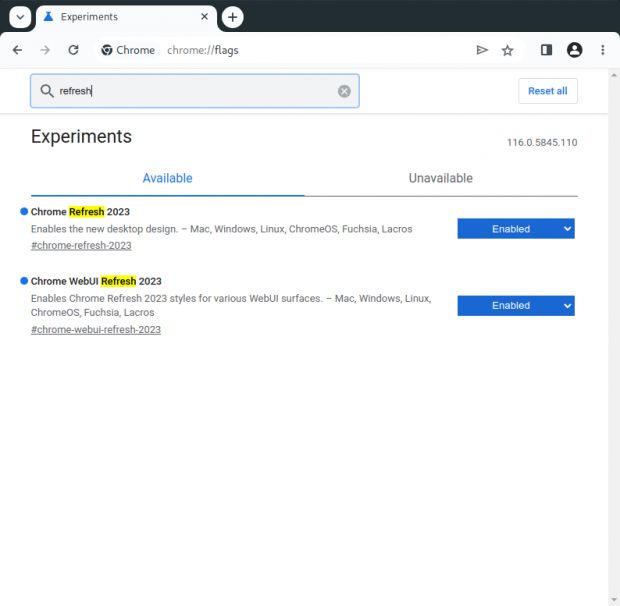620x606 pixels.
Task: Bookmark this page with star icon
Action: click(x=507, y=50)
